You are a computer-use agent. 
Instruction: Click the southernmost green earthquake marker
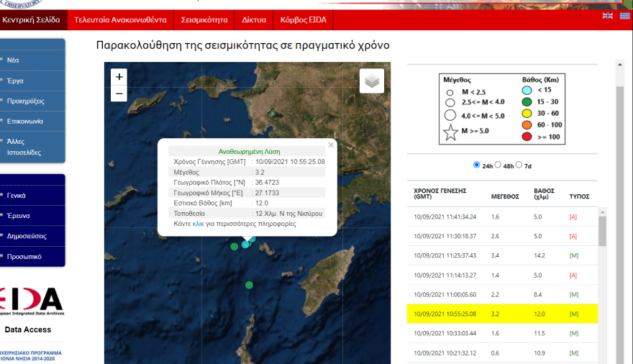pos(249,286)
